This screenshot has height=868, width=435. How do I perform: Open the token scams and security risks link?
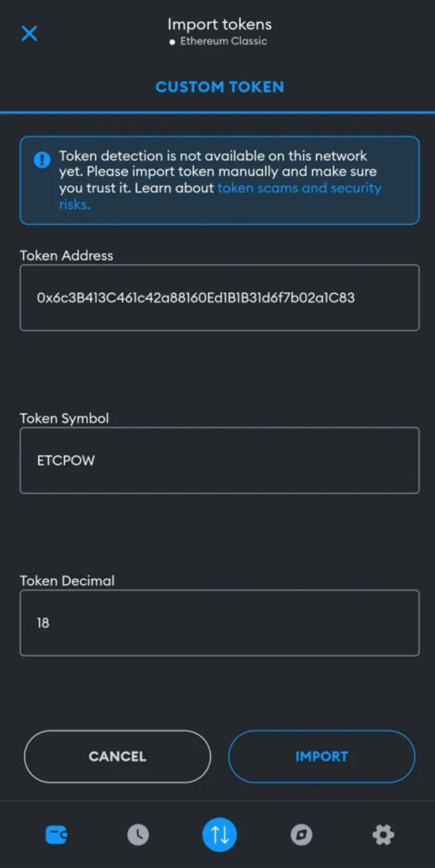[x=298, y=188]
